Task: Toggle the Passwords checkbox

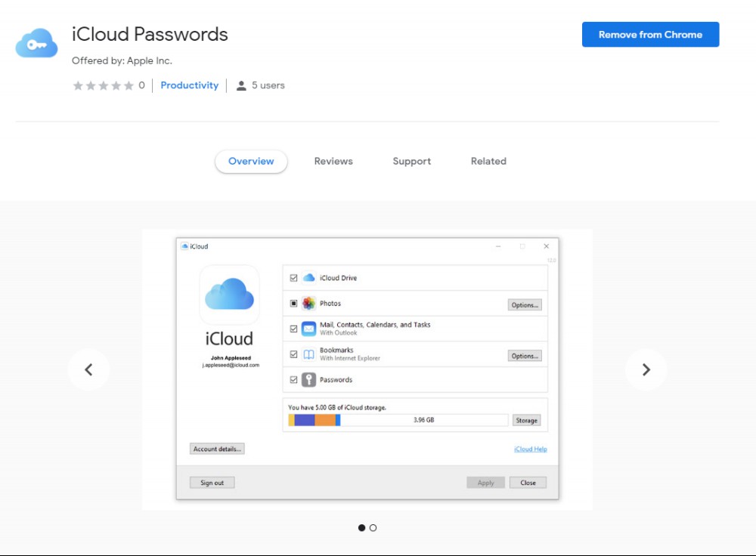Action: (293, 380)
